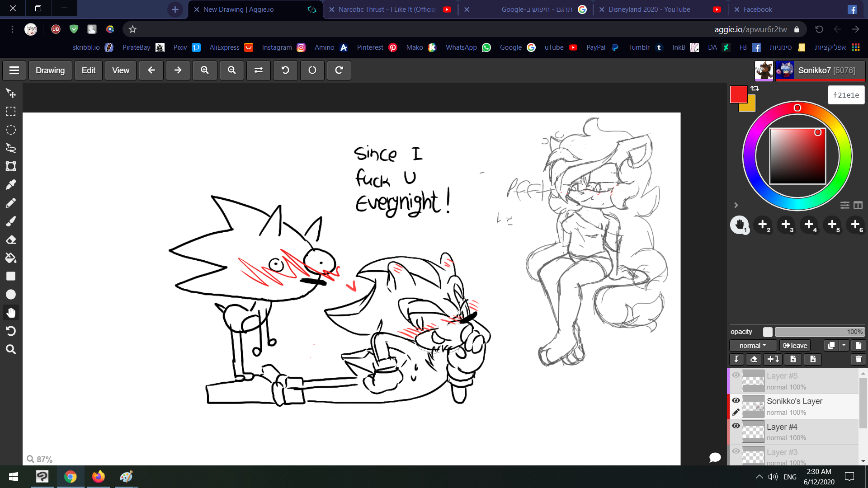The height and width of the screenshot is (488, 868).
Task: Expand the duplicate layer options arrow
Action: [844, 346]
